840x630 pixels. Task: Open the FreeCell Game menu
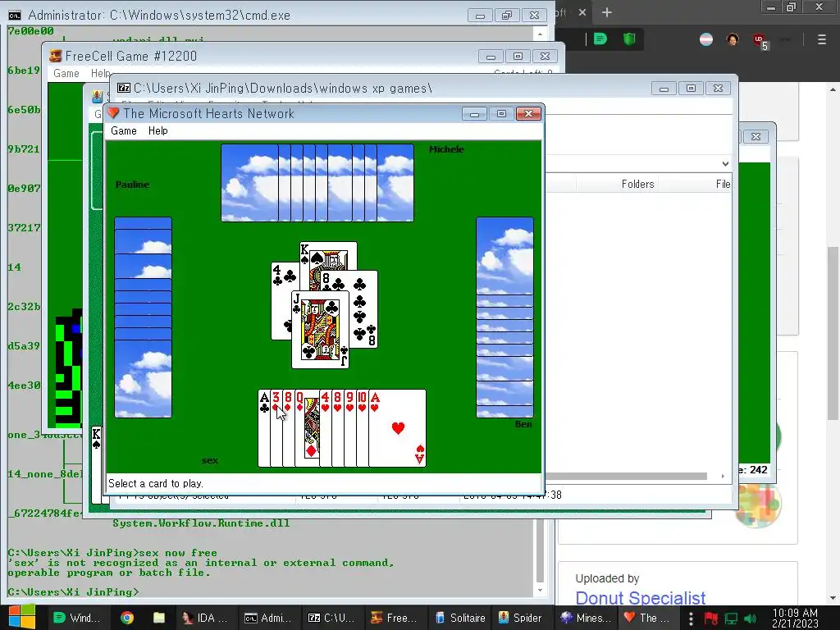pyautogui.click(x=66, y=73)
